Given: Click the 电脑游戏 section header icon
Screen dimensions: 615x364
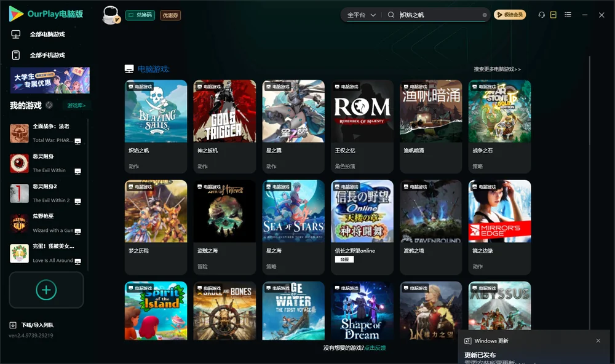Looking at the screenshot, I should point(129,69).
